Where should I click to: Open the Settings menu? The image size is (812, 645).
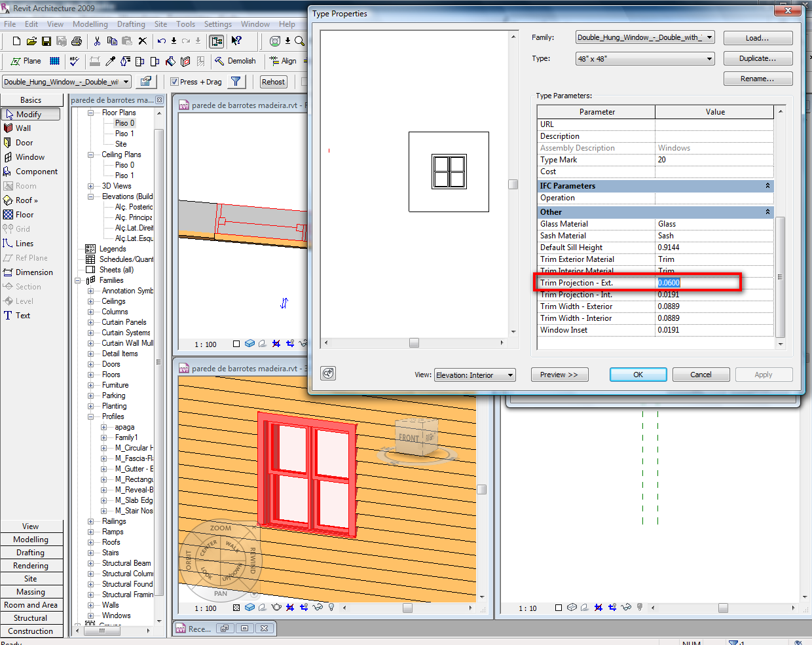217,24
